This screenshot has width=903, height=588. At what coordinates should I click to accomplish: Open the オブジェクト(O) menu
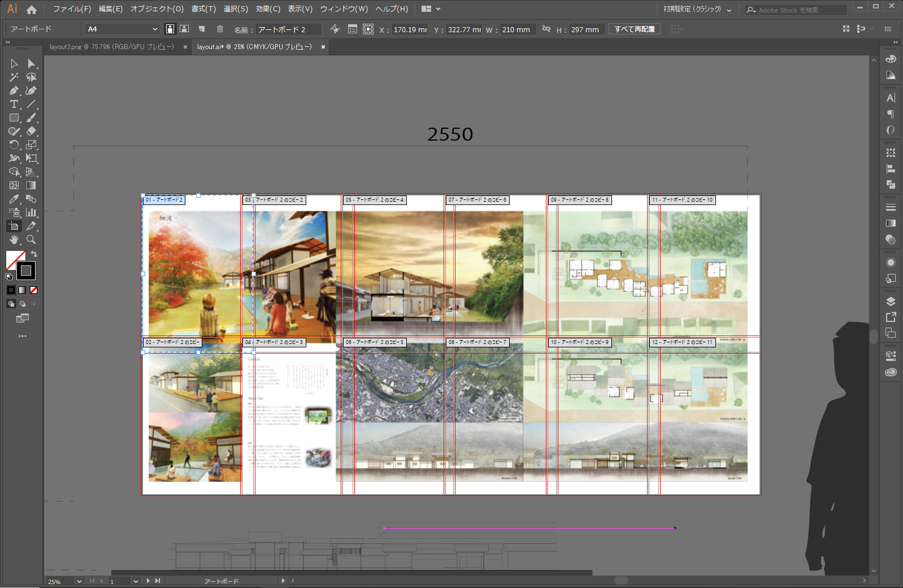[157, 9]
